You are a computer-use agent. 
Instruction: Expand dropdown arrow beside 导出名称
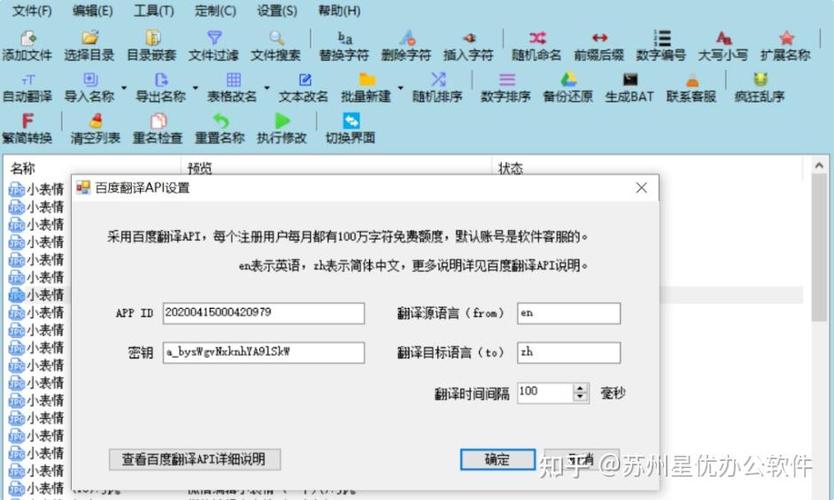click(195, 88)
